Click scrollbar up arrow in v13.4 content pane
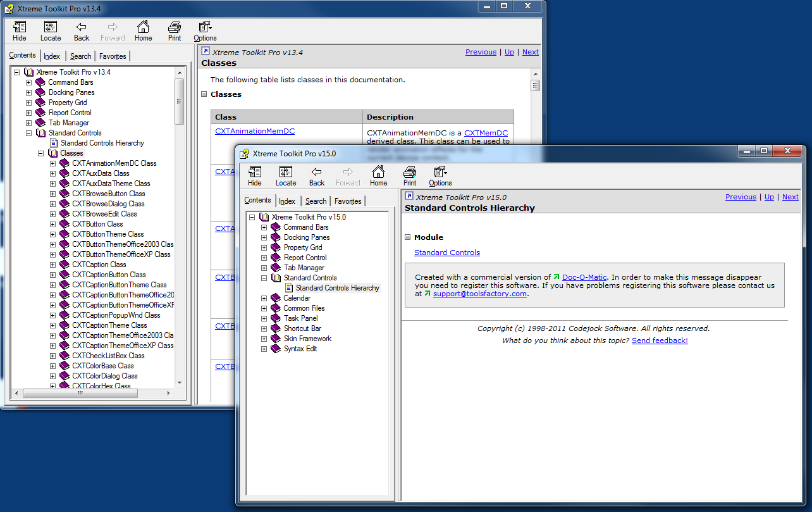This screenshot has width=812, height=512. (535, 74)
